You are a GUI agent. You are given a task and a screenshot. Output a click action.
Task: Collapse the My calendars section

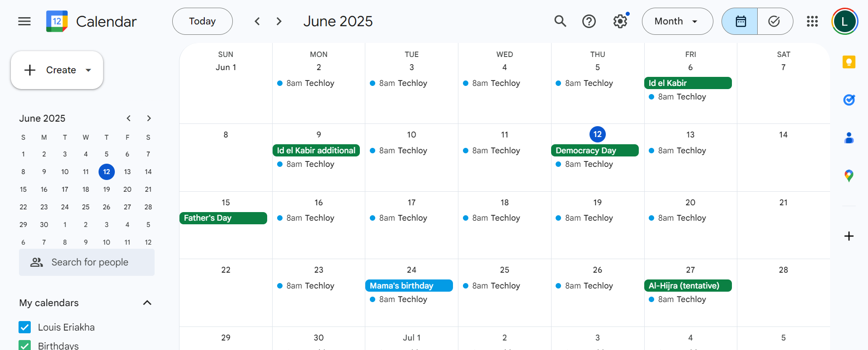tap(147, 303)
